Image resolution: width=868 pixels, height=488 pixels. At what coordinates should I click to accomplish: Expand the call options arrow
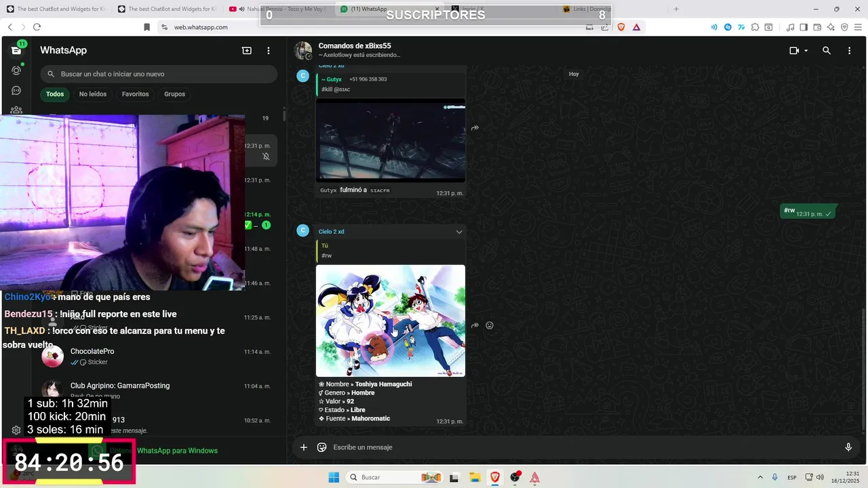pos(806,51)
